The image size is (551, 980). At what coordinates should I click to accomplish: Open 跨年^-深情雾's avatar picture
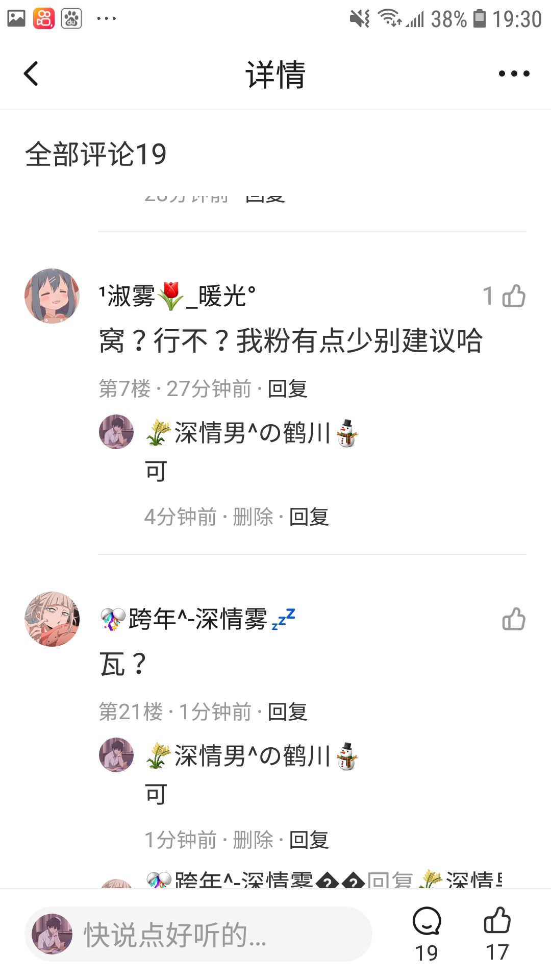click(52, 619)
